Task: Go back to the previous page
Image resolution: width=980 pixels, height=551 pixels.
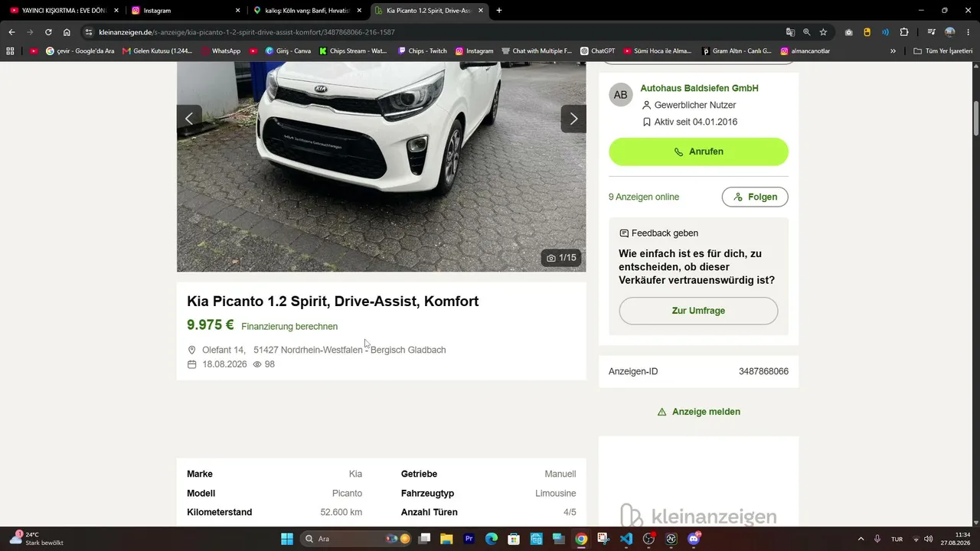Action: 11,32
